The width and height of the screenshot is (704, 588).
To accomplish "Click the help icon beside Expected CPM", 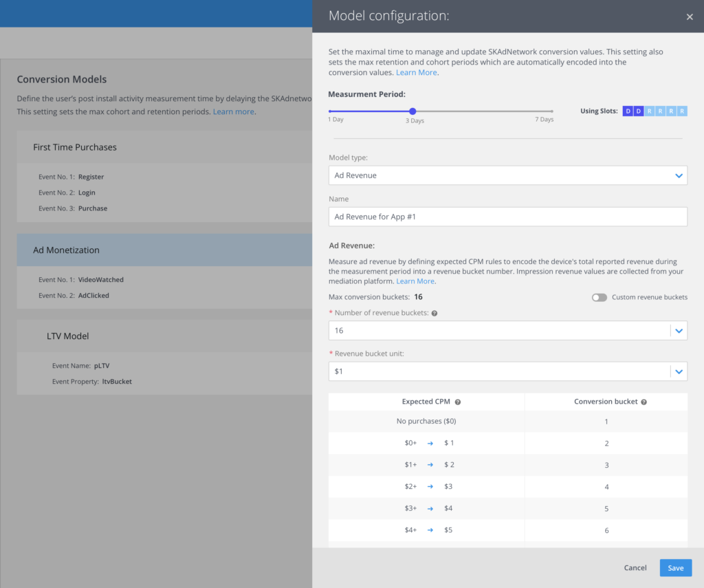I will 457,402.
